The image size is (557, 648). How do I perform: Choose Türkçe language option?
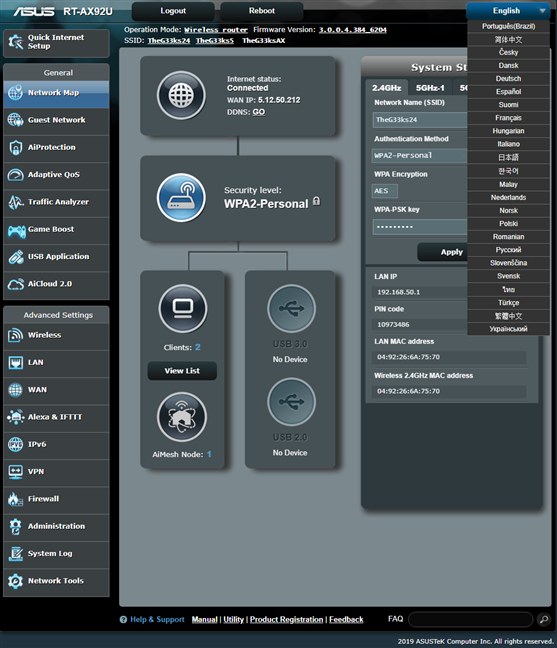point(508,303)
